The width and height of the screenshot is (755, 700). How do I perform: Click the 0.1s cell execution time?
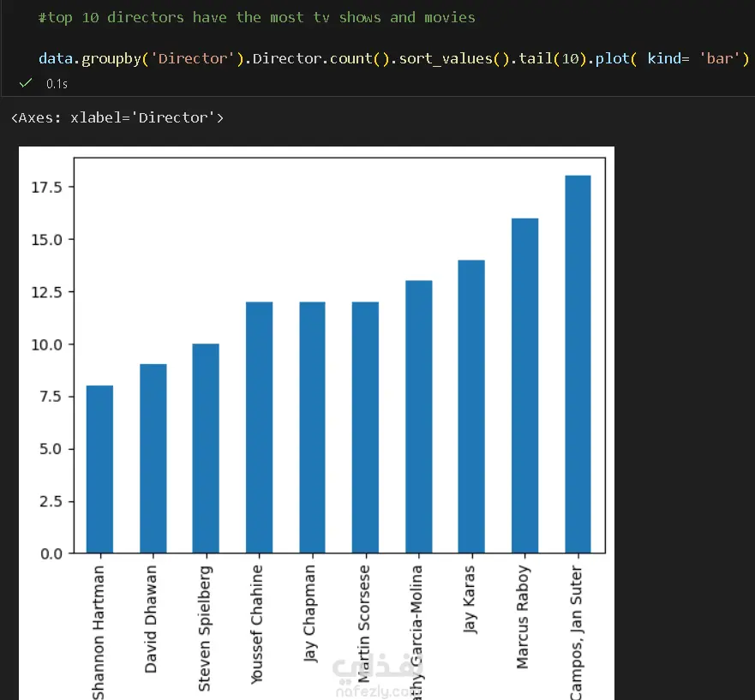tap(57, 83)
